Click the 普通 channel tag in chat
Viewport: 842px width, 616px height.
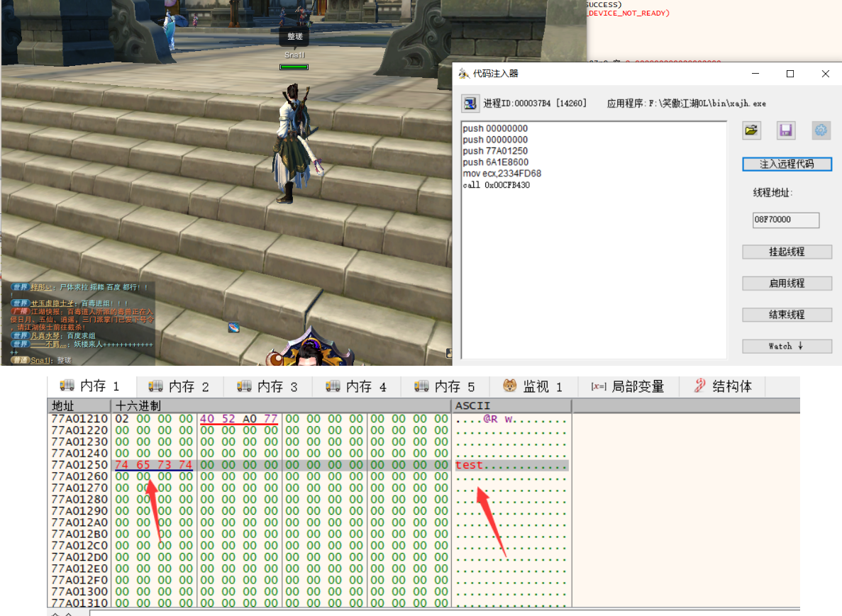pos(21,360)
